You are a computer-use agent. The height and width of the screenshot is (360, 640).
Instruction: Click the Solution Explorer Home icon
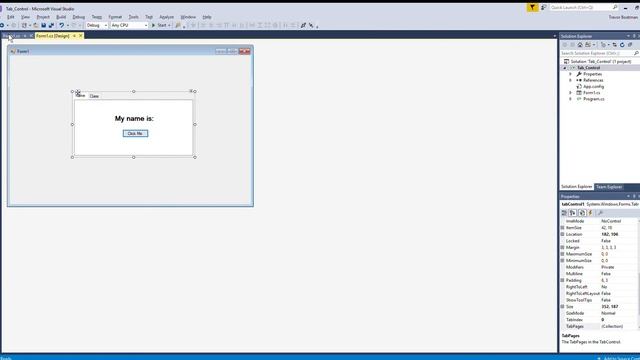tap(580, 45)
